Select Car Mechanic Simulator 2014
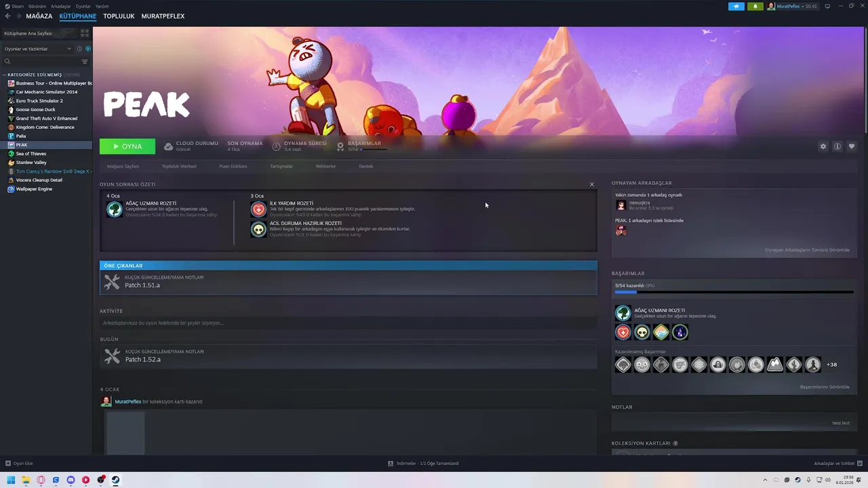Viewport: 868px width, 488px height. click(x=46, y=92)
